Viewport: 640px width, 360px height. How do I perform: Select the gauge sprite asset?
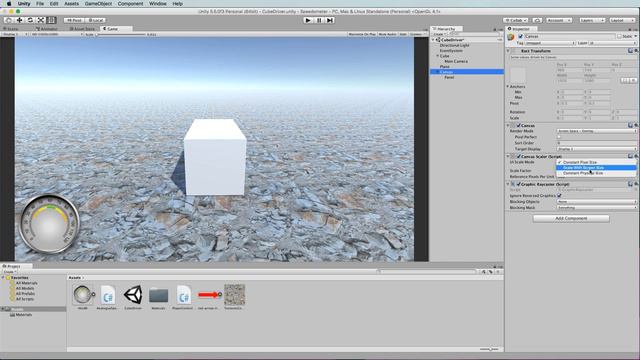click(x=83, y=295)
